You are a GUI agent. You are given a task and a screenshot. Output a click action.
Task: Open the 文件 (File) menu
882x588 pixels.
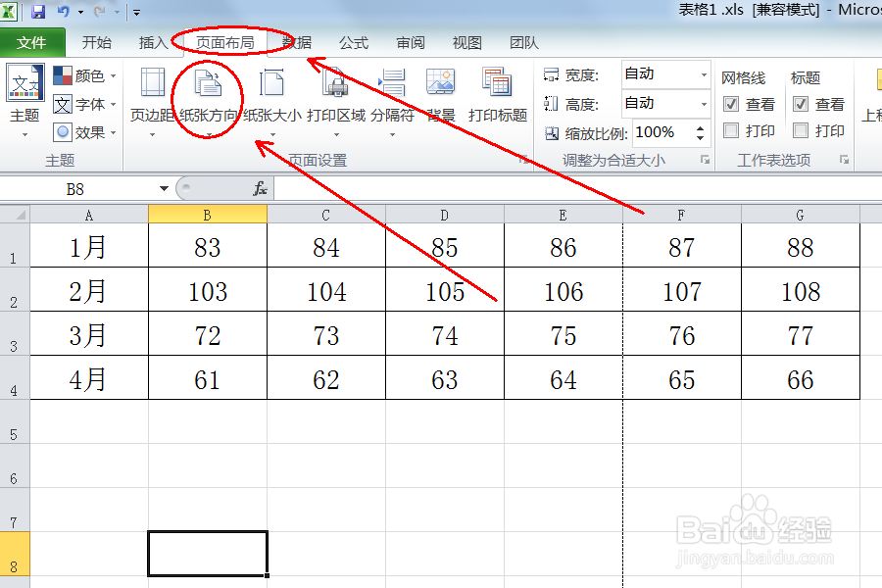32,43
